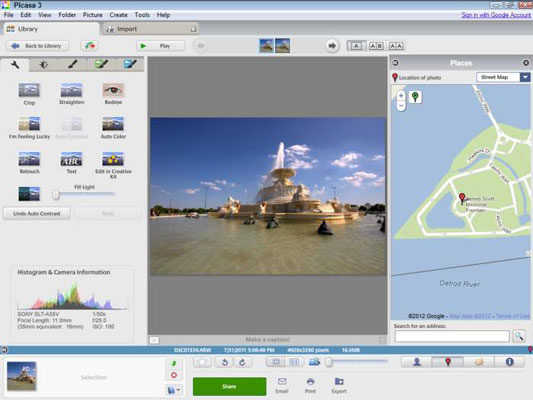Click the Export button
The height and width of the screenshot is (400, 533).
tap(339, 385)
